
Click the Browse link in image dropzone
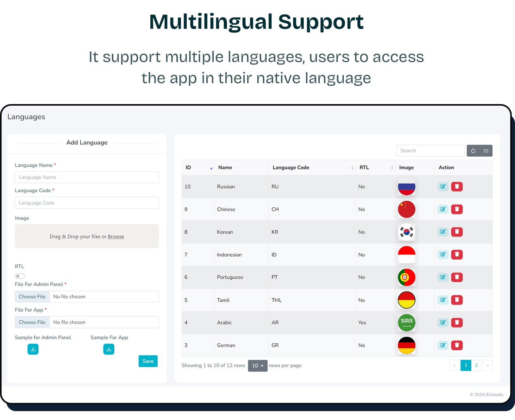(116, 237)
